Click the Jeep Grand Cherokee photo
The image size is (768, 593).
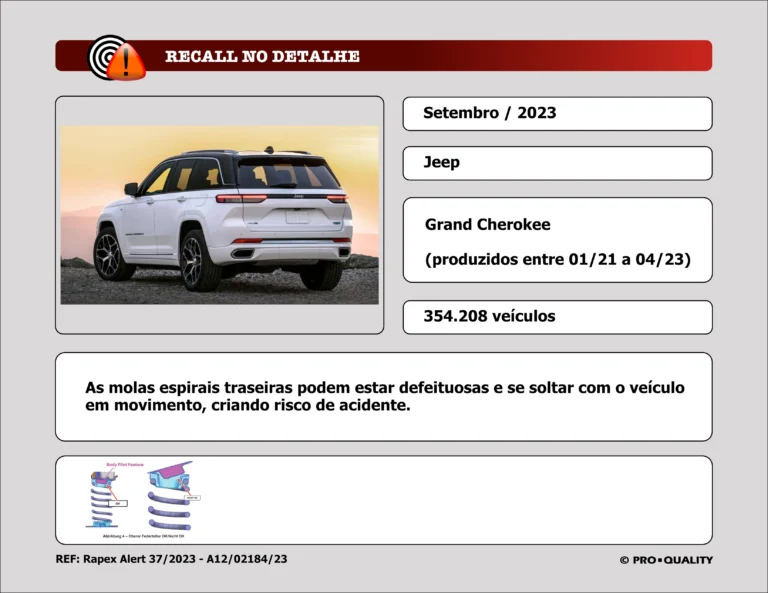coord(219,215)
